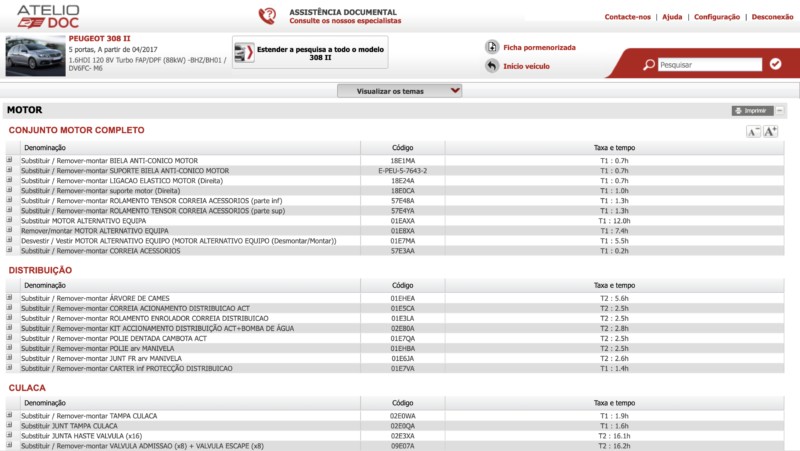The image size is (800, 451).
Task: Expand CARTER inf PROTECÇÃO DISTRIBUICAO row
Action: point(9,367)
